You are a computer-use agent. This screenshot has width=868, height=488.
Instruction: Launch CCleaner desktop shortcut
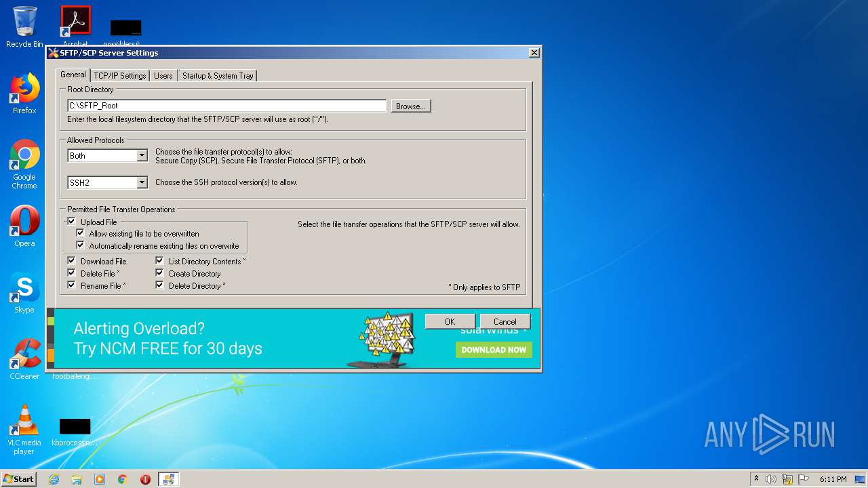pos(24,359)
